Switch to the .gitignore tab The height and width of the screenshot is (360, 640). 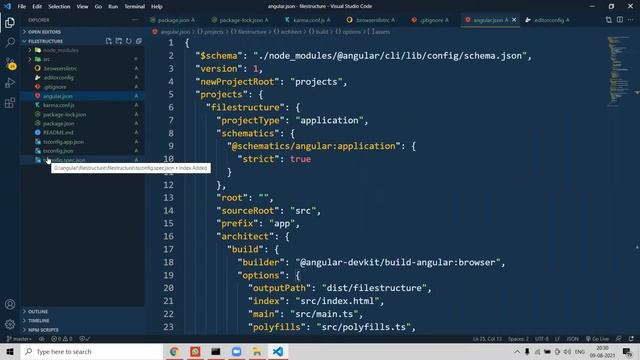430,20
